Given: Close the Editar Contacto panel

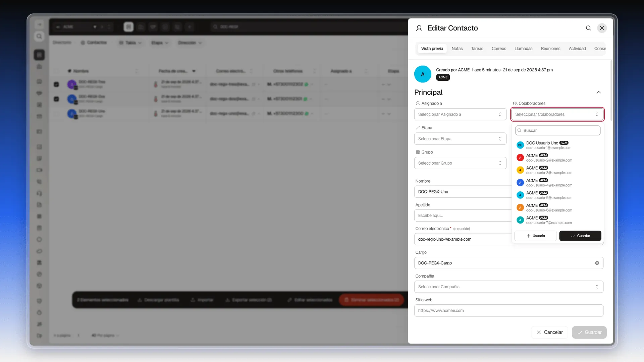Looking at the screenshot, I should tap(602, 28).
